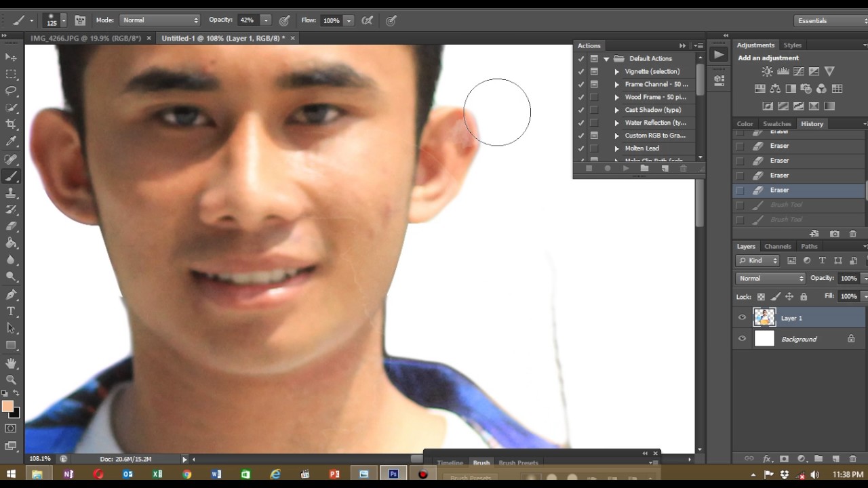The image size is (868, 488).
Task: Add a Color Balance adjustment
Action: (775, 89)
